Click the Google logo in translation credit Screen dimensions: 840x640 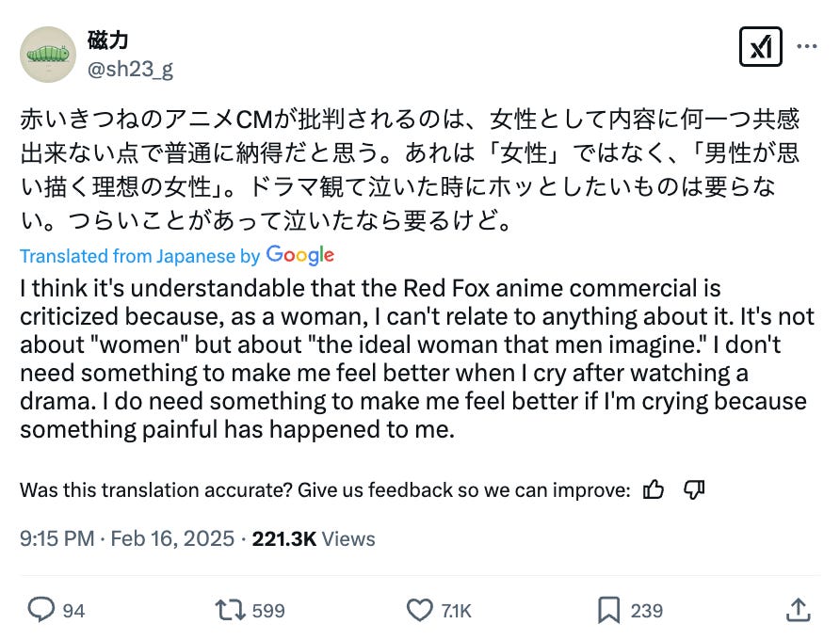pos(300,255)
